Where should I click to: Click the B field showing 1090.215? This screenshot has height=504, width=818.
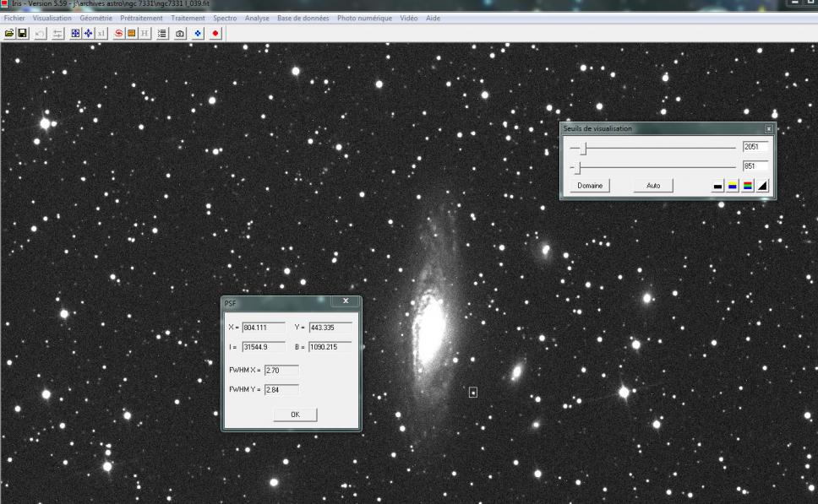click(x=330, y=347)
